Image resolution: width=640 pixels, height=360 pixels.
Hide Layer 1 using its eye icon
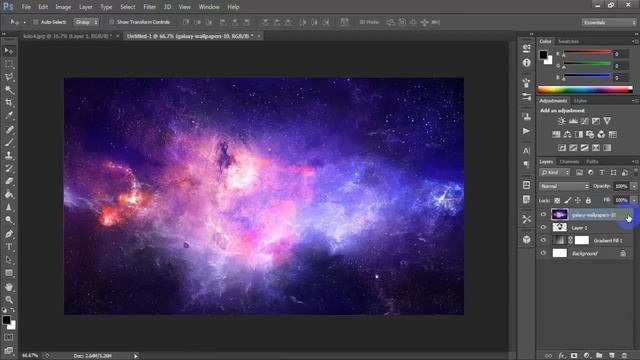point(543,227)
